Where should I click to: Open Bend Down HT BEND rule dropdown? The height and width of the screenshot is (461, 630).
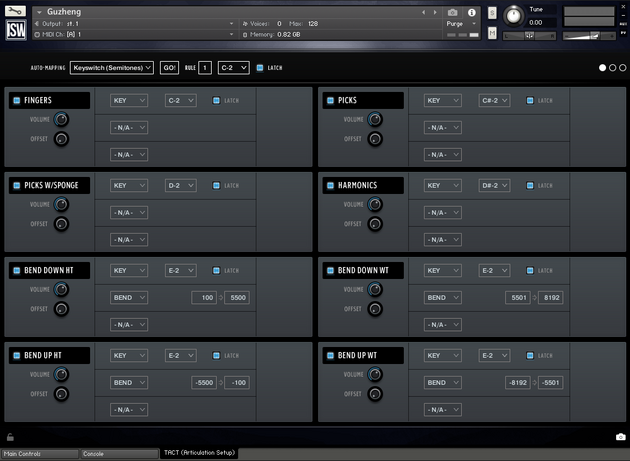[x=129, y=298]
